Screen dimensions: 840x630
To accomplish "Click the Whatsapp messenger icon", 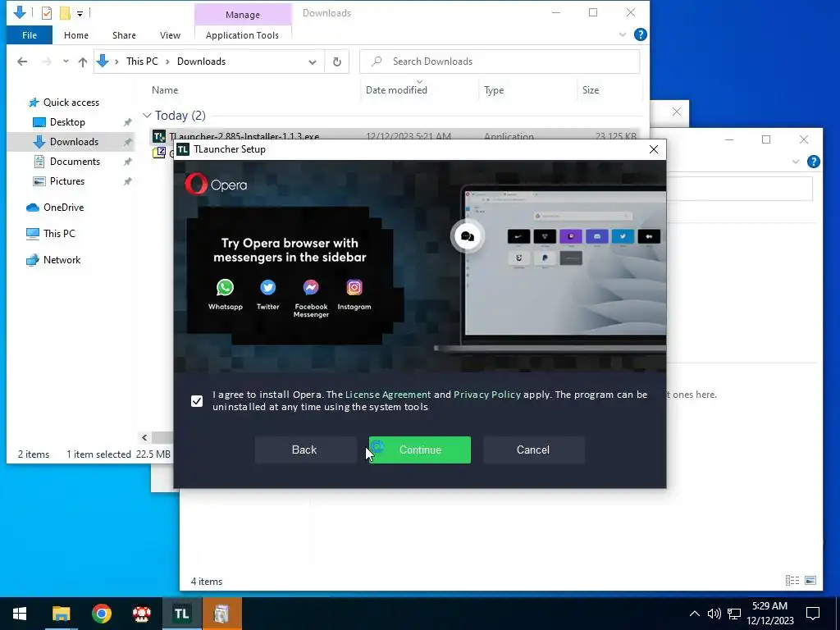I will 225,288.
